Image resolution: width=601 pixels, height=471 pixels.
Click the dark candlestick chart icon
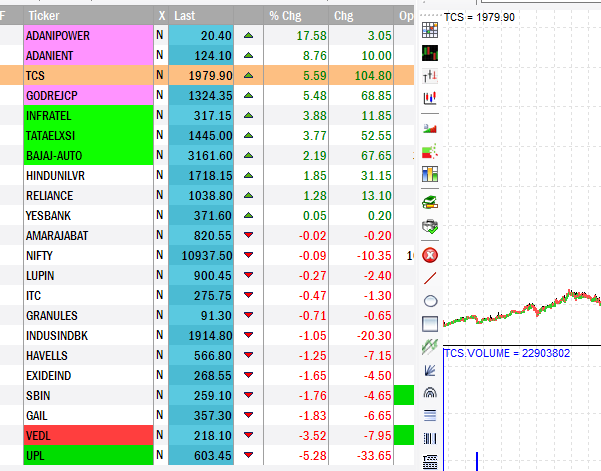(430, 53)
